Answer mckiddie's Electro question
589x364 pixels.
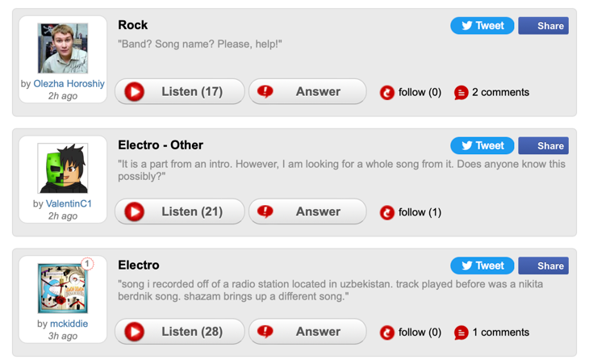[x=307, y=332]
